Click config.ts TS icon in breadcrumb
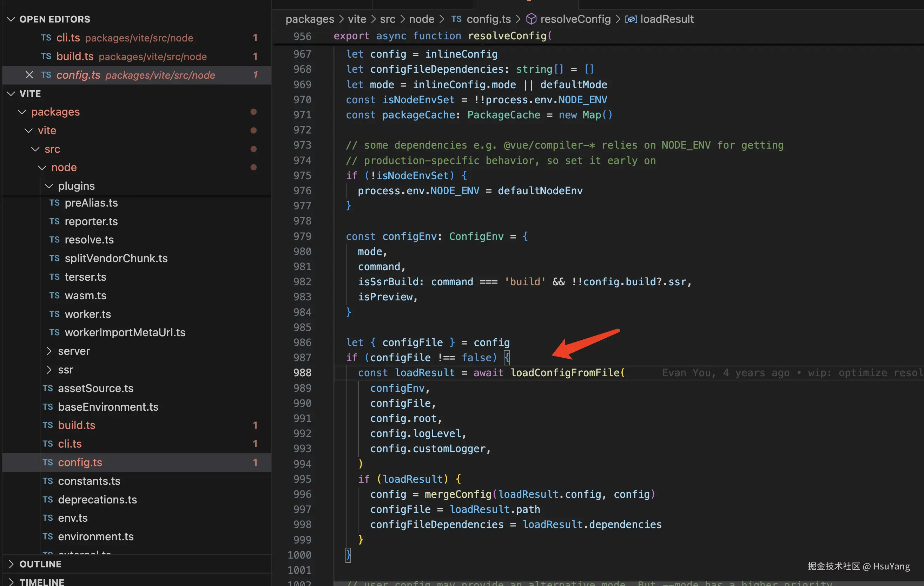 pyautogui.click(x=456, y=19)
